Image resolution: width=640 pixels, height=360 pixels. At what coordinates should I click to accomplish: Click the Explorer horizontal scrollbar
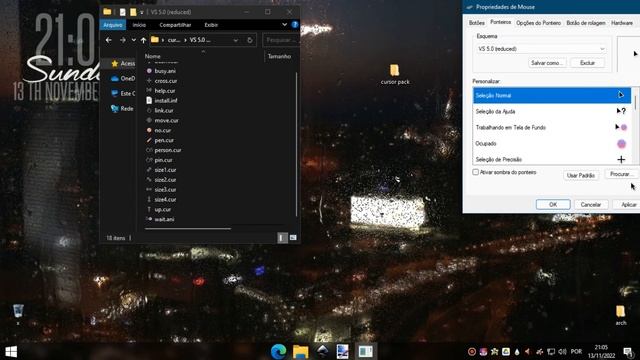tap(188, 229)
